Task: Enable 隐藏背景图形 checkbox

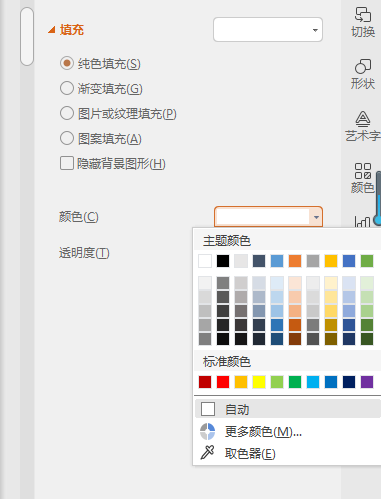Action: tap(67, 163)
